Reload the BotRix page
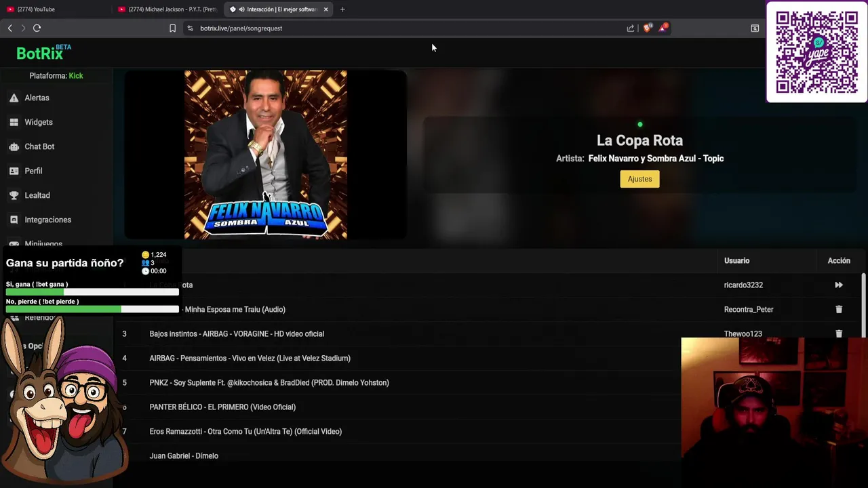 click(37, 28)
